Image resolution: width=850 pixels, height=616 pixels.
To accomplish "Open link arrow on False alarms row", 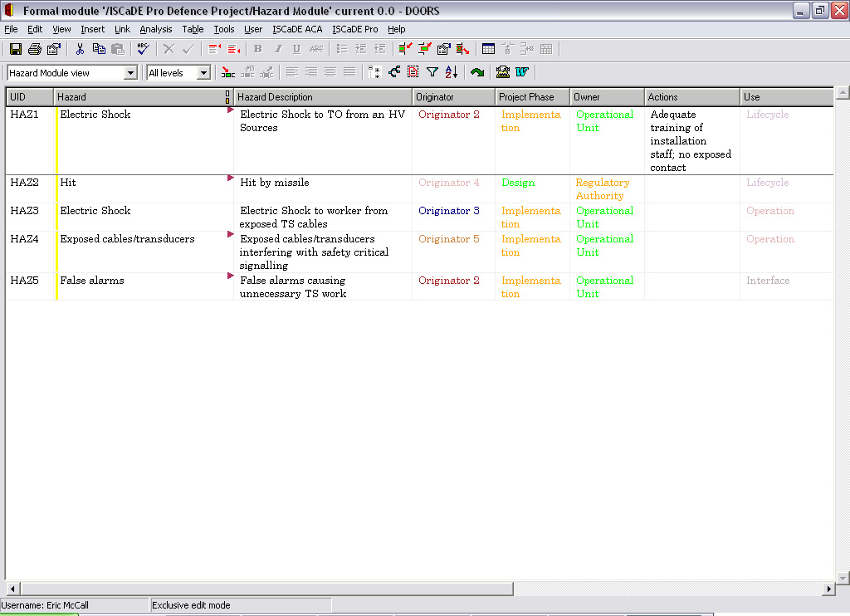I will pos(231,276).
